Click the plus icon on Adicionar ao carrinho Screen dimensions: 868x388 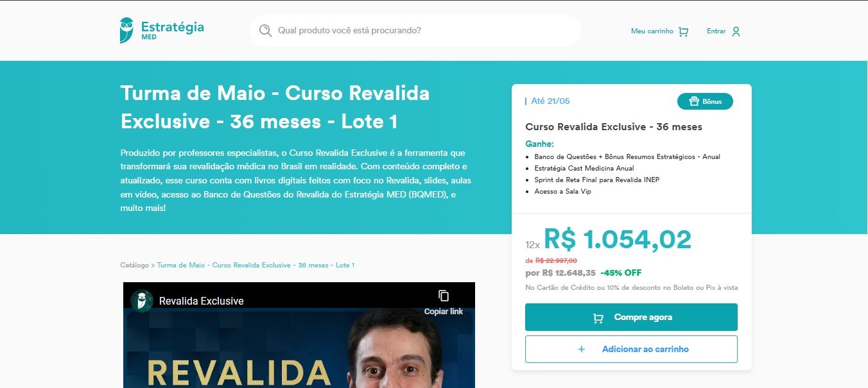click(x=582, y=350)
